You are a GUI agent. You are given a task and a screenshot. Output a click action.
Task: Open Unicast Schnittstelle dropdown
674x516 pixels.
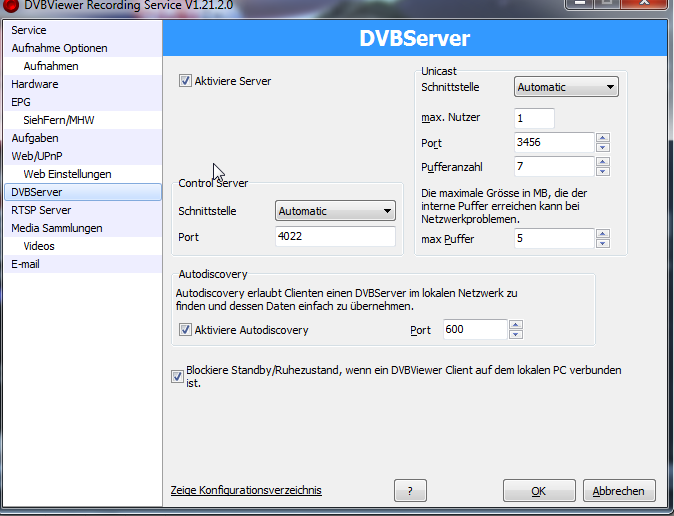tap(566, 87)
